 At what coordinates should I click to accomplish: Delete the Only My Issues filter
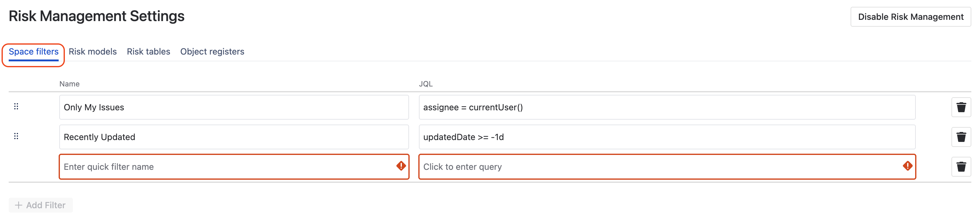click(961, 107)
